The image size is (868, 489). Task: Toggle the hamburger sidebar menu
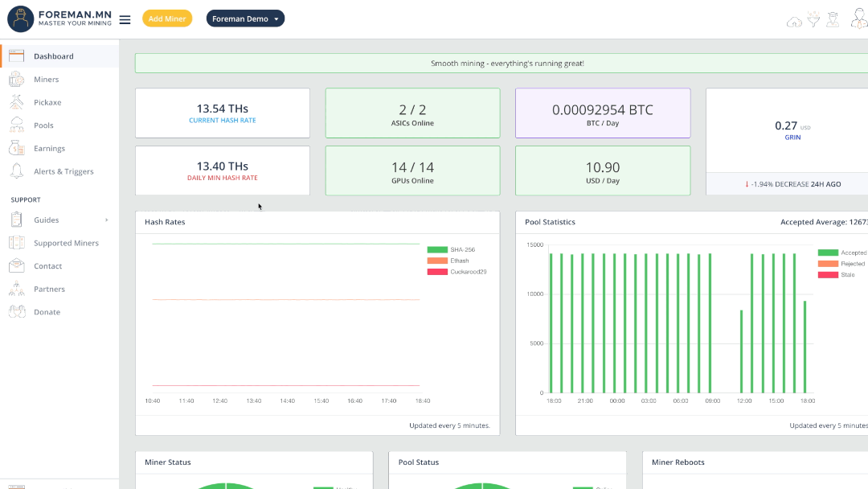(125, 19)
